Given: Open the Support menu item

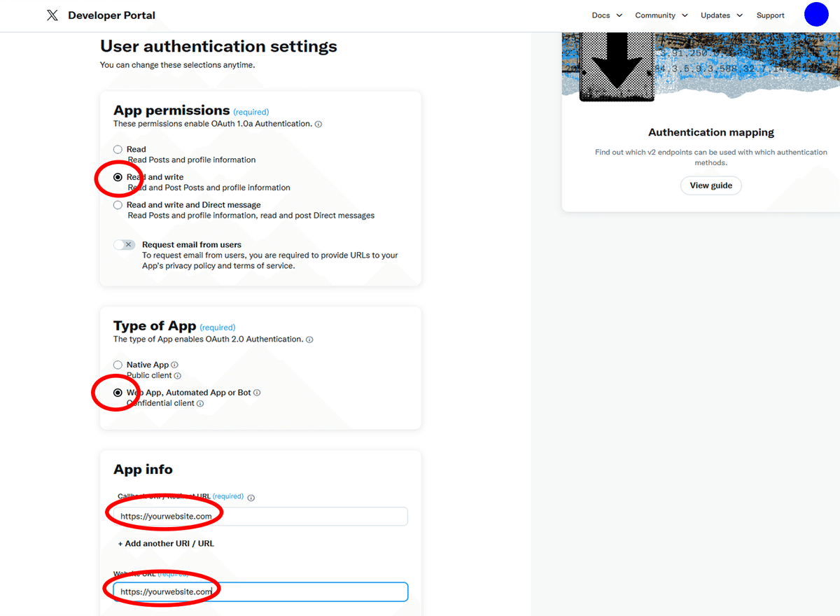Looking at the screenshot, I should pyautogui.click(x=770, y=15).
